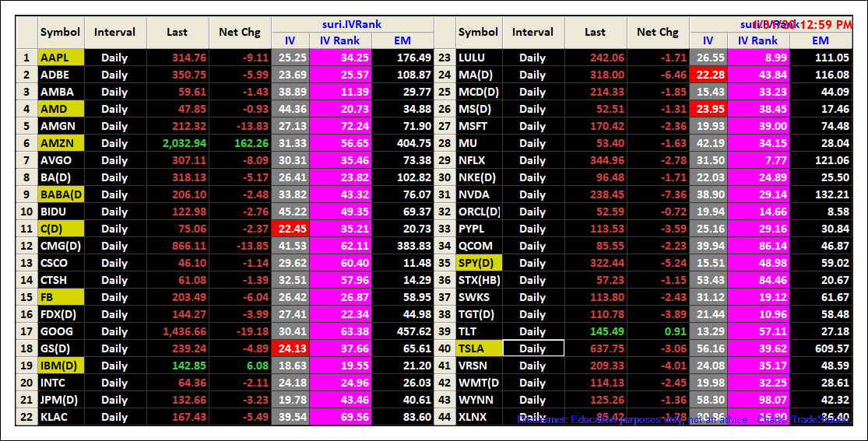Click WYNN IV Rank 98.07
The width and height of the screenshot is (868, 441).
(758, 401)
